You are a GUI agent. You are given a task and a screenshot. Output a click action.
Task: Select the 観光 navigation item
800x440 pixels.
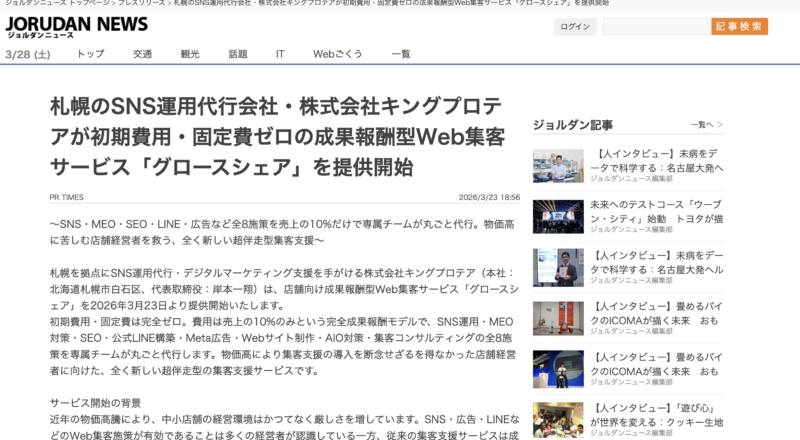click(190, 54)
